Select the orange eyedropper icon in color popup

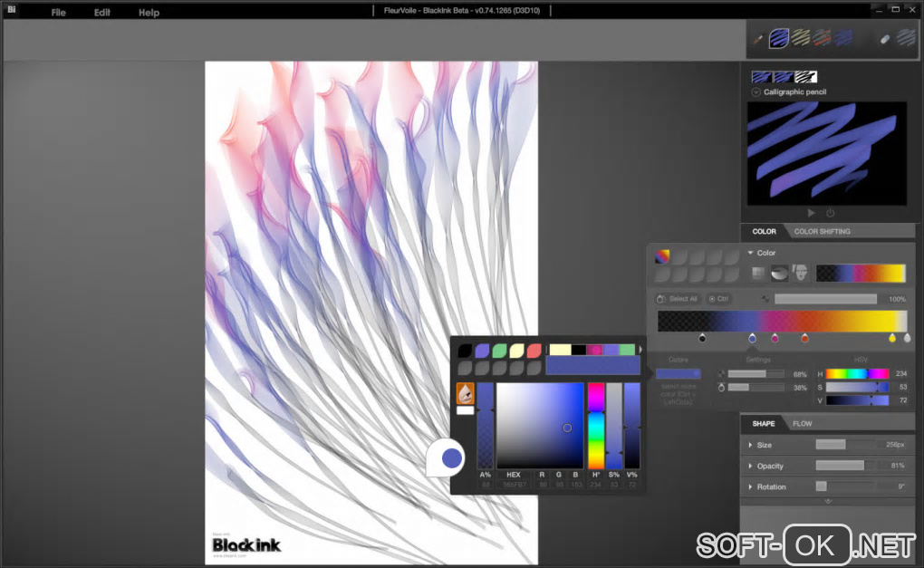pyautogui.click(x=465, y=393)
